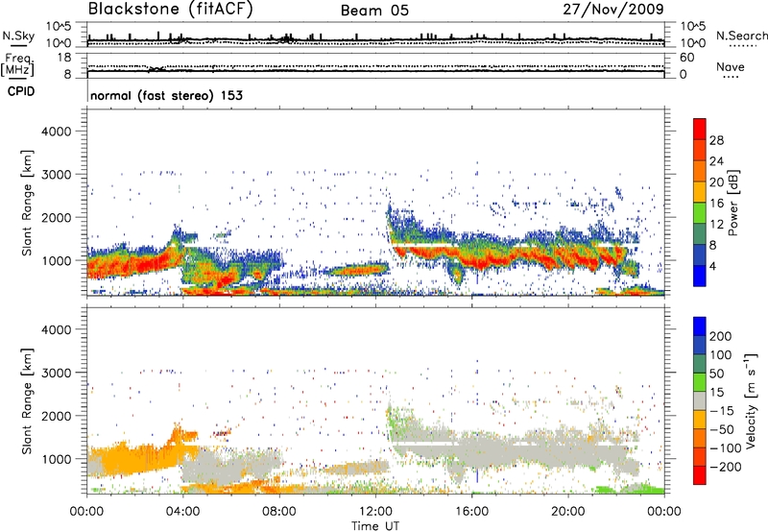Viewport: 768px width, 532px height.
Task: Select the Power [dB] colorbar title
Action: (732, 203)
